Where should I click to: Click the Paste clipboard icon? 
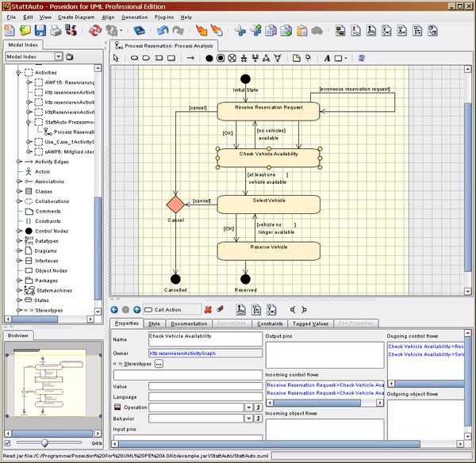[301, 30]
